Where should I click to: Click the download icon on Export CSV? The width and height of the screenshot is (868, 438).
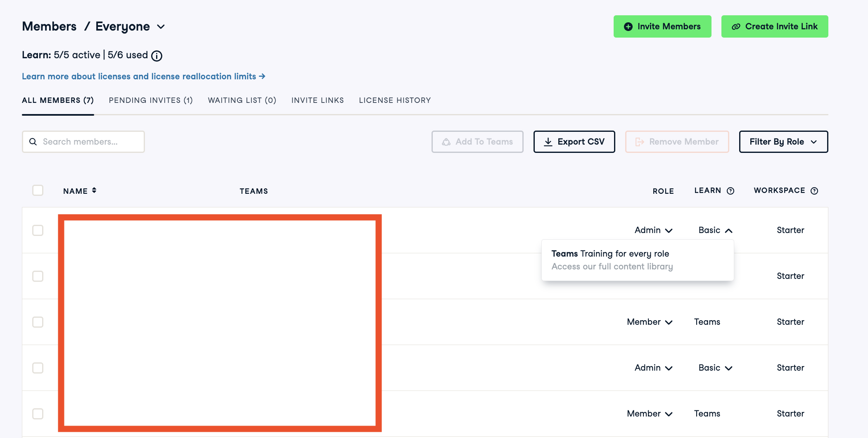[x=548, y=142]
